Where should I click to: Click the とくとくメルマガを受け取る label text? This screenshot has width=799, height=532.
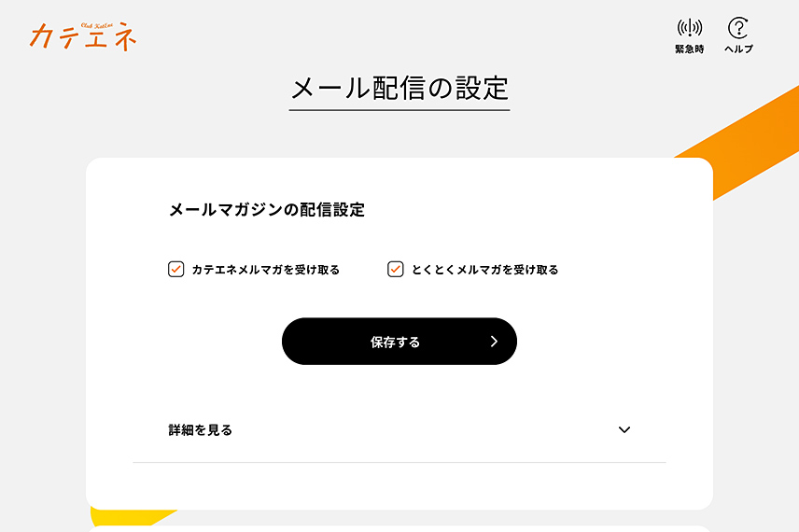coord(484,270)
